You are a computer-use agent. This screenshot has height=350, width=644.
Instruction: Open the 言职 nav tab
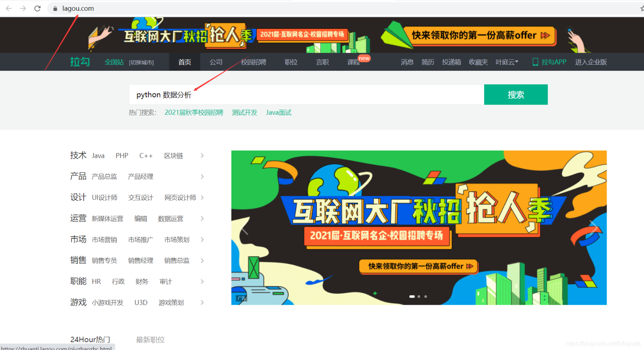322,62
